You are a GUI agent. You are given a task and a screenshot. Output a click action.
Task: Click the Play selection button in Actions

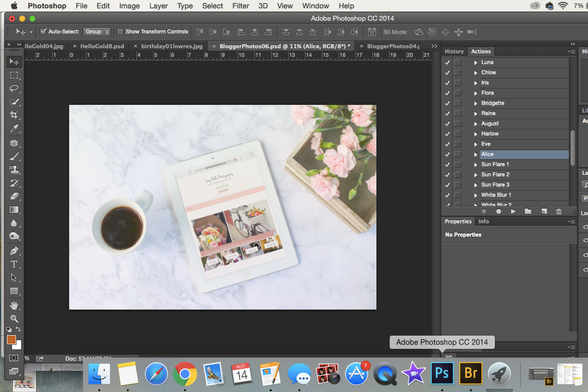513,211
